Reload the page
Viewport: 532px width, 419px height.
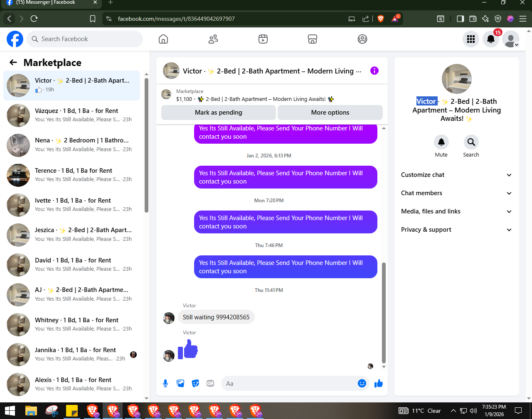[x=34, y=19]
